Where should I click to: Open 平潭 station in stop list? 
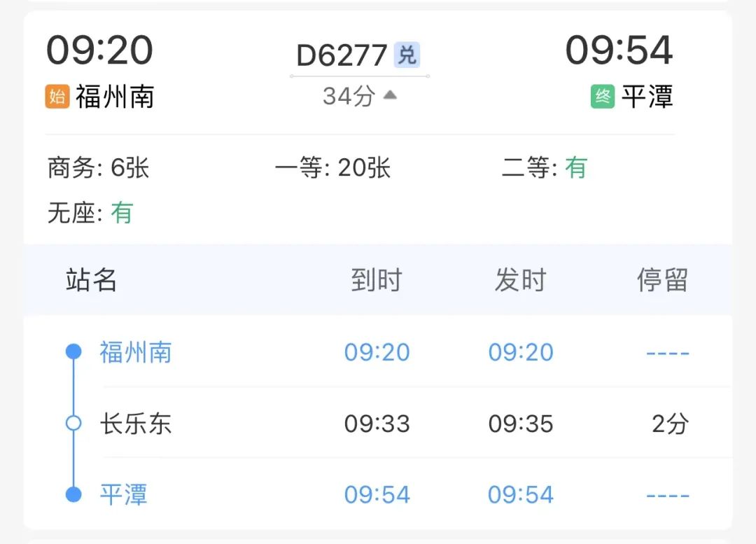(x=124, y=495)
